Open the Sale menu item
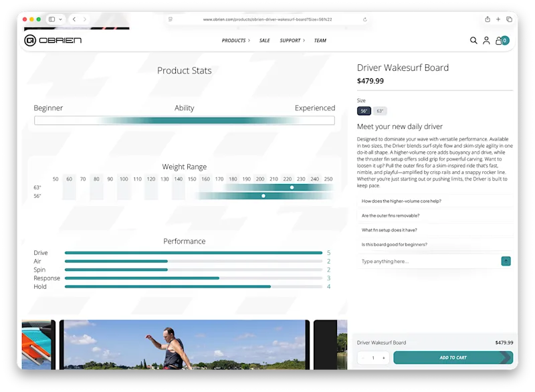The width and height of the screenshot is (535, 392). click(x=264, y=41)
